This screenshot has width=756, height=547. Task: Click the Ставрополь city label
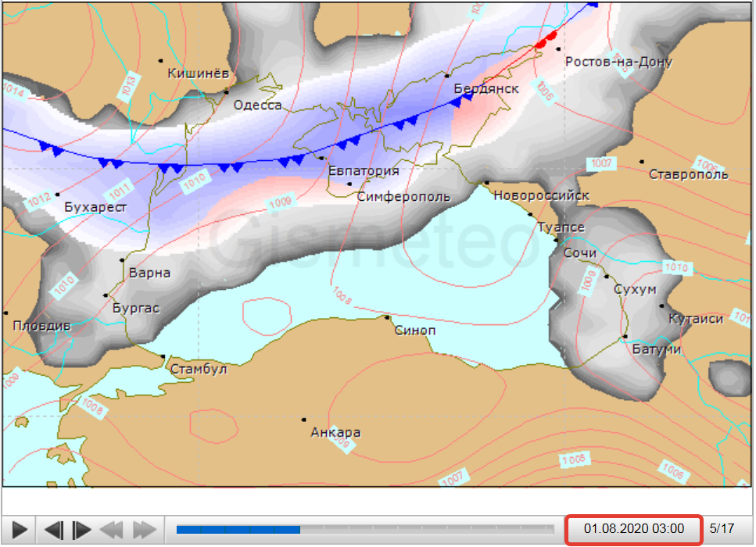coord(689,174)
